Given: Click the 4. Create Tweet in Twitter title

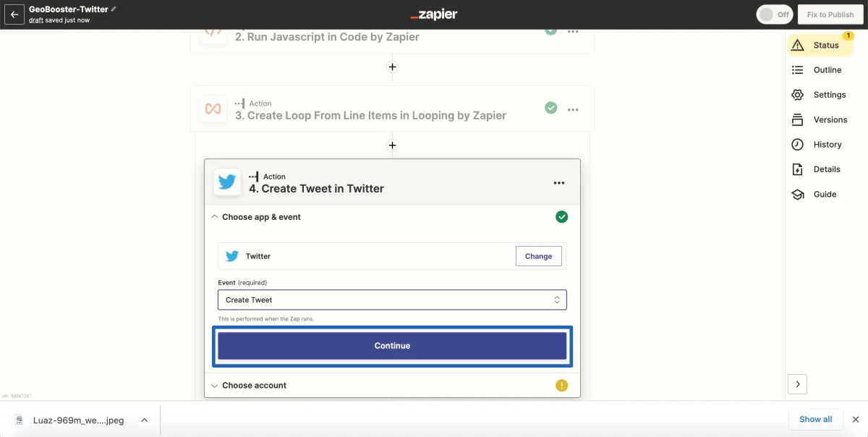Looking at the screenshot, I should tap(316, 188).
